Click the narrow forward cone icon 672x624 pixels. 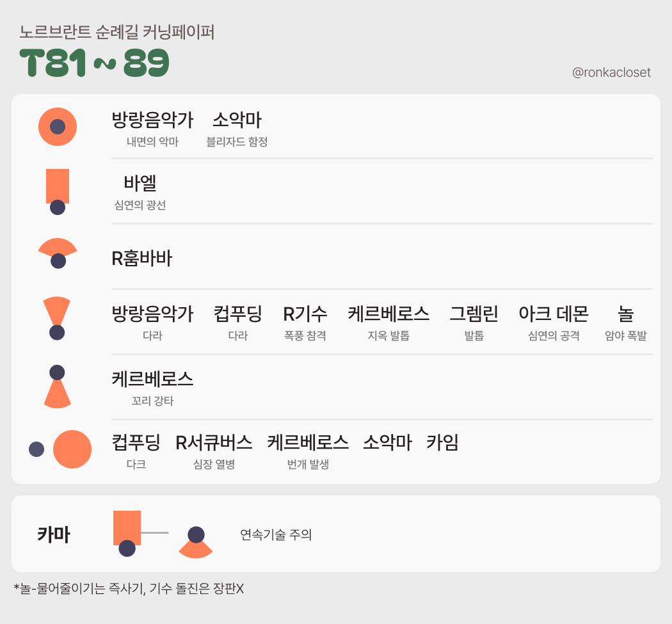[x=57, y=311]
